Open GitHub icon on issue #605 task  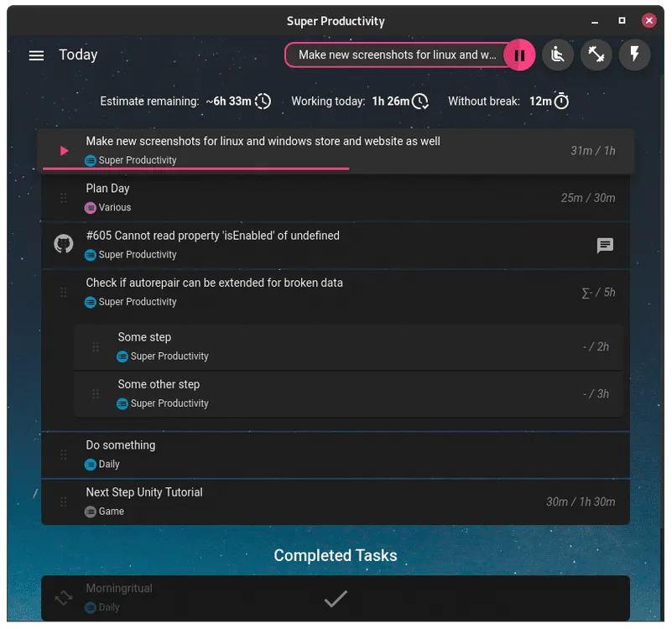point(64,244)
